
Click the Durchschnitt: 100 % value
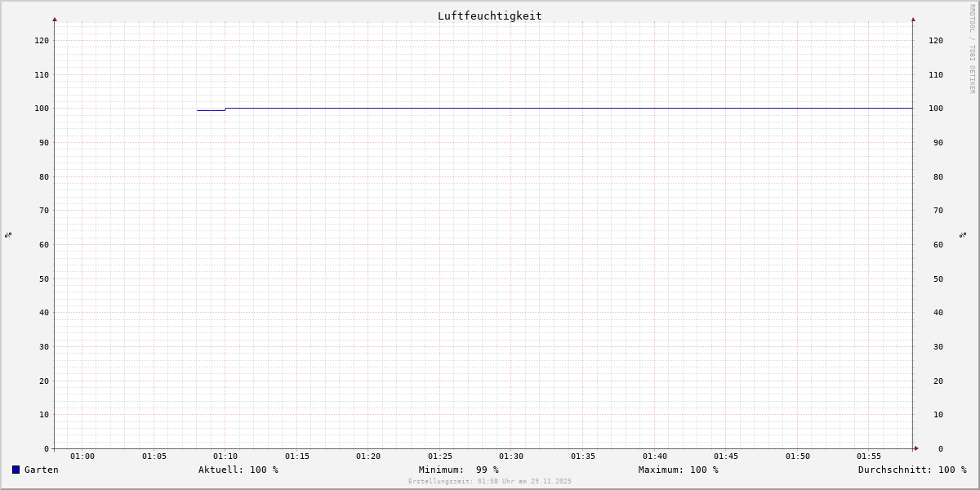click(x=912, y=470)
